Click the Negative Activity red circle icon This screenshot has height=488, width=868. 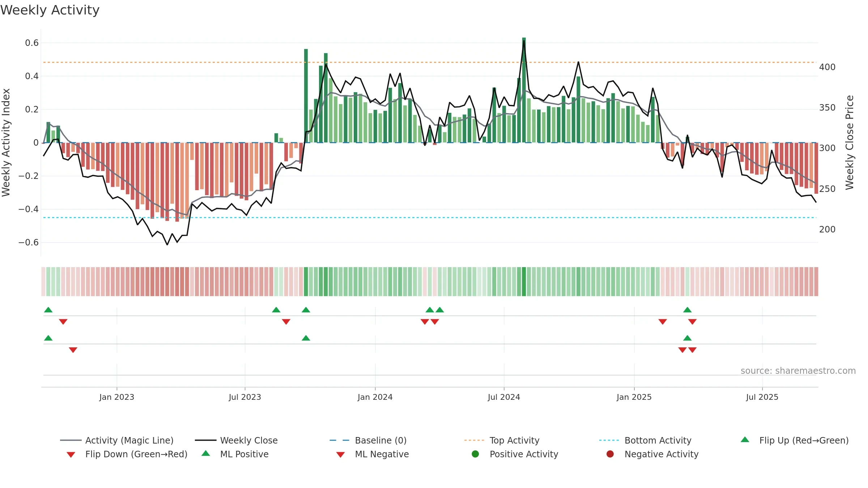pyautogui.click(x=610, y=454)
